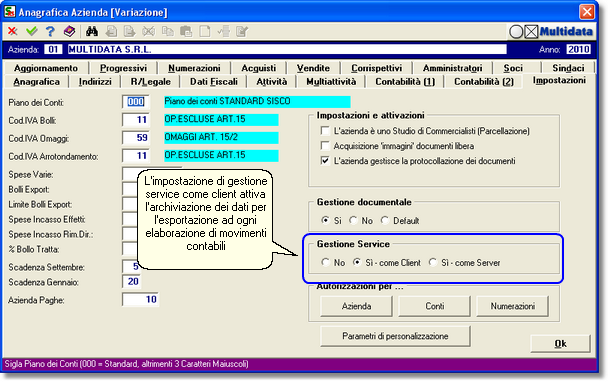This screenshot has height=382, width=608.
Task: Select Sì - come Server option
Action: (433, 262)
